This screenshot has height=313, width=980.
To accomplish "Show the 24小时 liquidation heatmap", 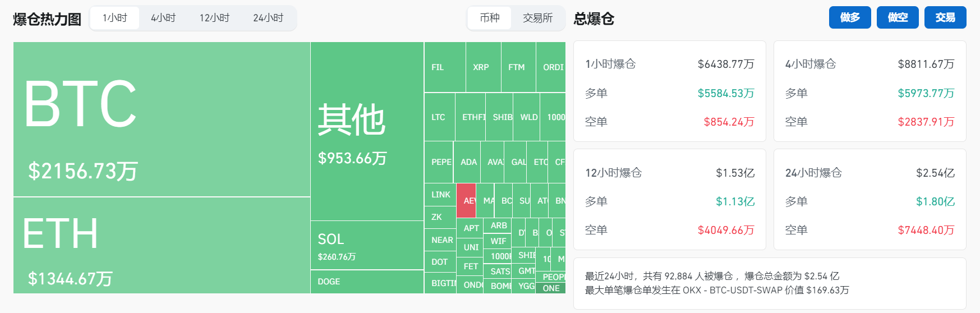I will [x=268, y=18].
